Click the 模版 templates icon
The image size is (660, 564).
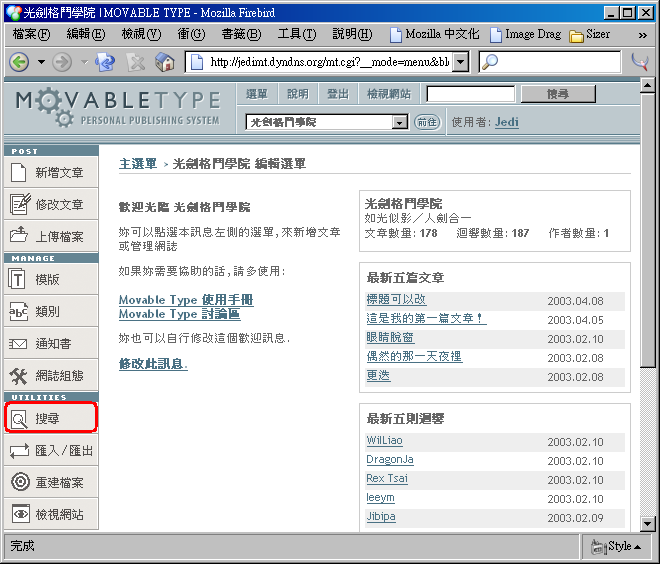click(17, 279)
